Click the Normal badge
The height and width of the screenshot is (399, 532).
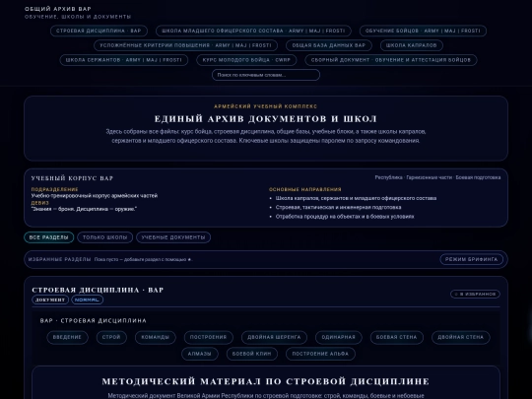click(x=88, y=299)
